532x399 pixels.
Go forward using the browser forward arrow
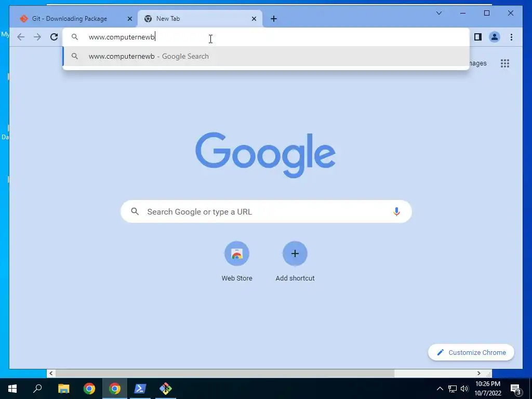(37, 37)
